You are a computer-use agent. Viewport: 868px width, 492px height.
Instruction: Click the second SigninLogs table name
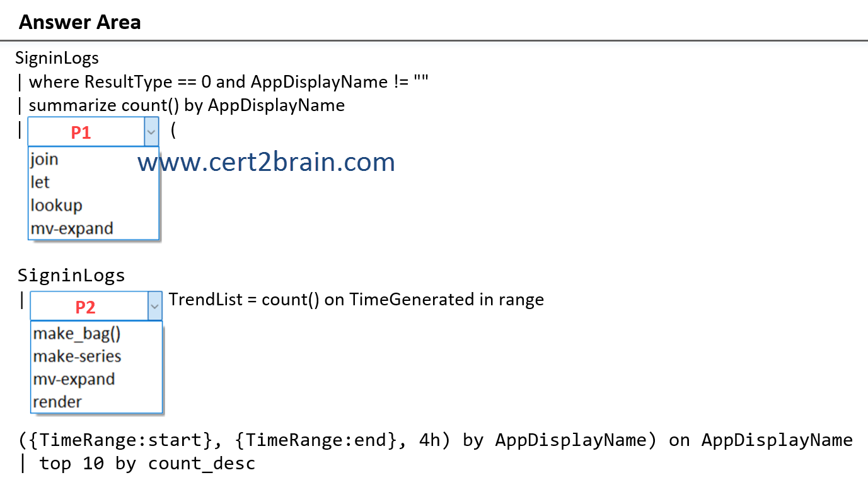pos(71,274)
